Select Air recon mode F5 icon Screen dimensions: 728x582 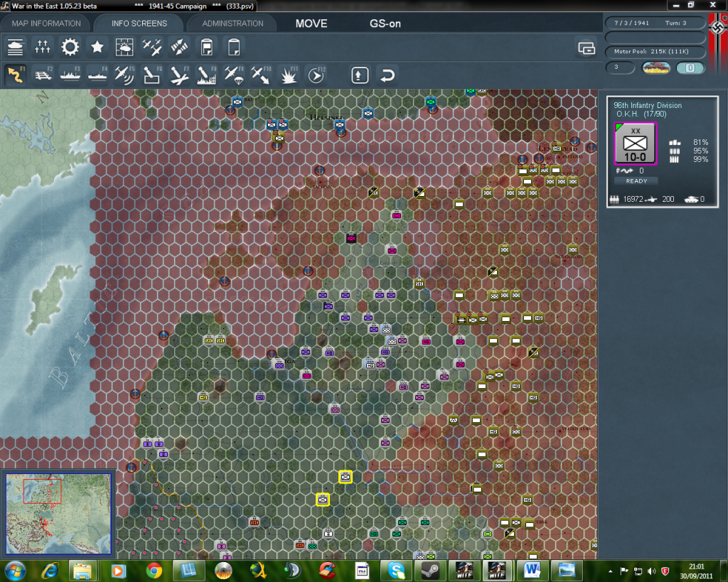coord(124,75)
